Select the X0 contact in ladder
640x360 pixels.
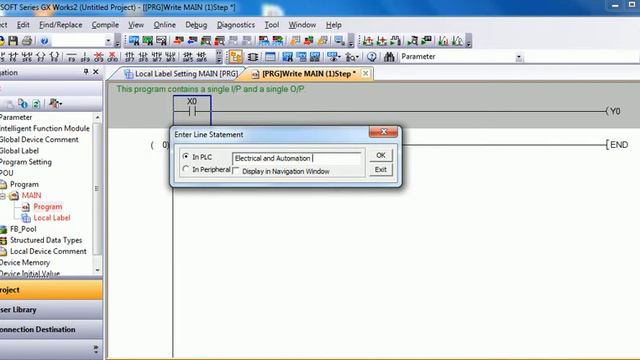click(192, 111)
